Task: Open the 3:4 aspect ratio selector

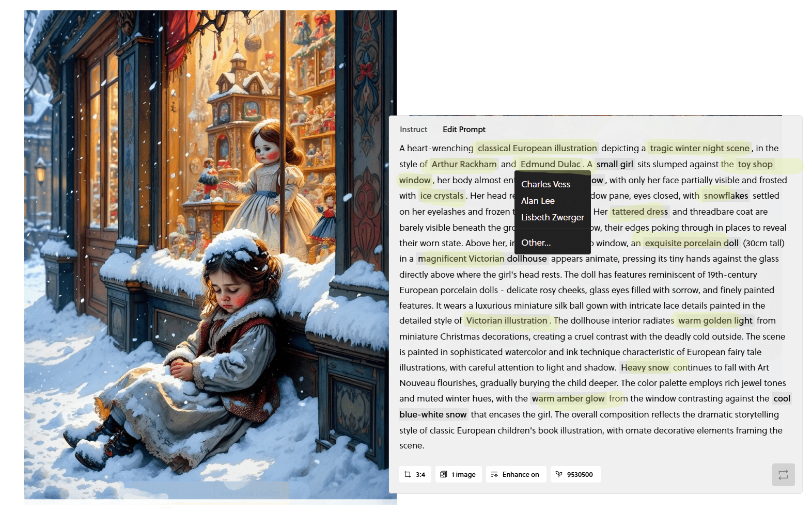Action: point(415,474)
